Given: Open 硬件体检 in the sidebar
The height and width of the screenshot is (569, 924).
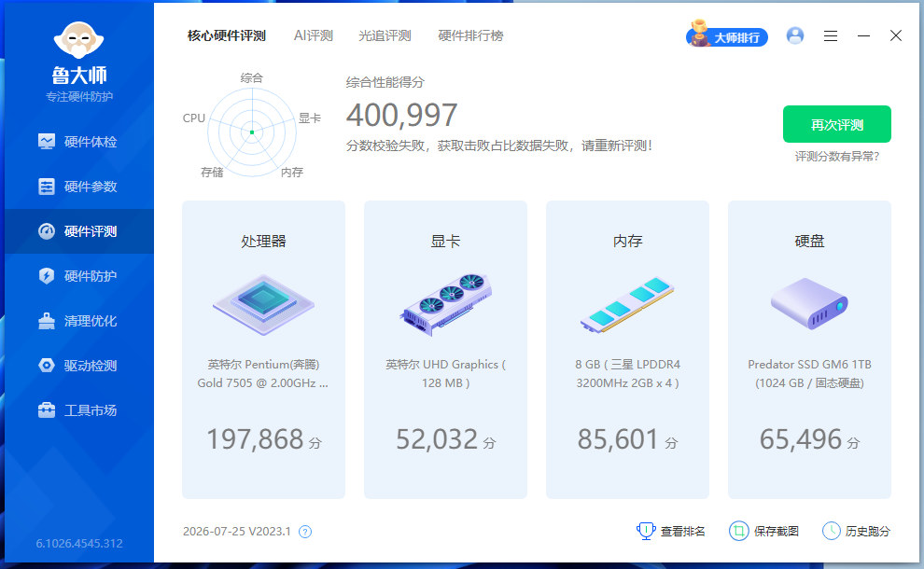Looking at the screenshot, I should (x=79, y=142).
